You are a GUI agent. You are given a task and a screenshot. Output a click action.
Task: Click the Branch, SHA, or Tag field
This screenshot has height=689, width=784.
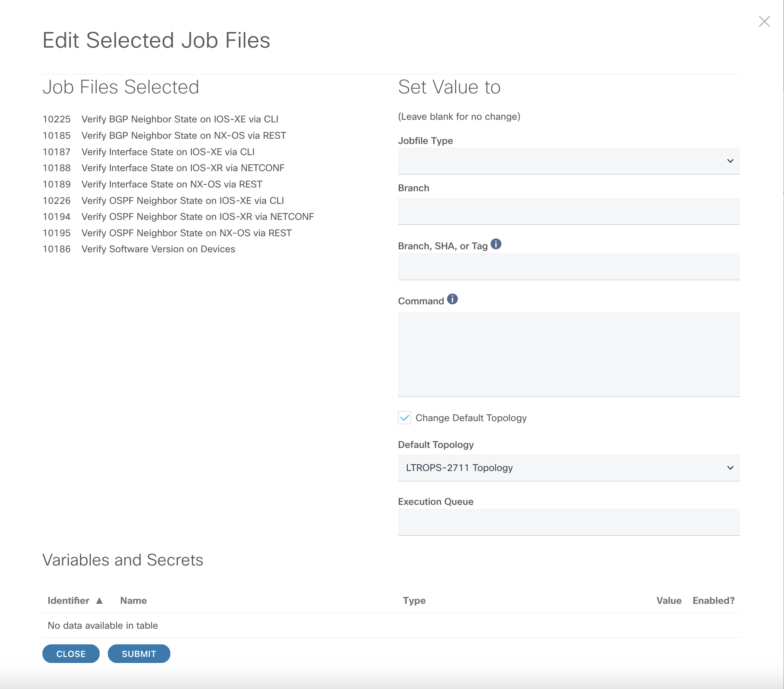(568, 267)
